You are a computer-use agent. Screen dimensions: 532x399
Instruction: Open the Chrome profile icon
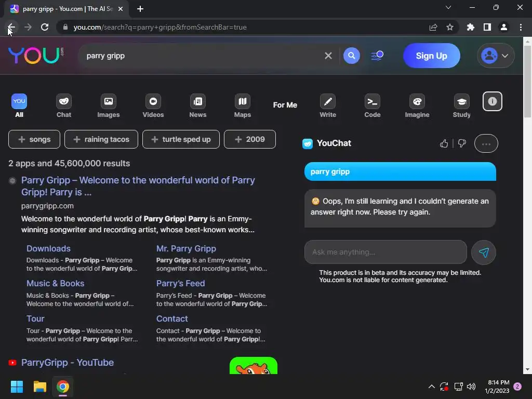(504, 27)
